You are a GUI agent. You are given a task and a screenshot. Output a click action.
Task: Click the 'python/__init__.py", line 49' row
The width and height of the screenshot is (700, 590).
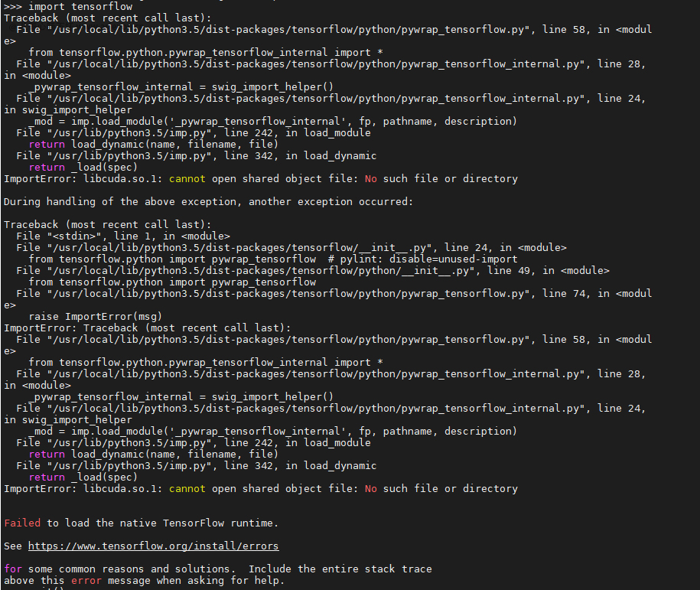312,270
